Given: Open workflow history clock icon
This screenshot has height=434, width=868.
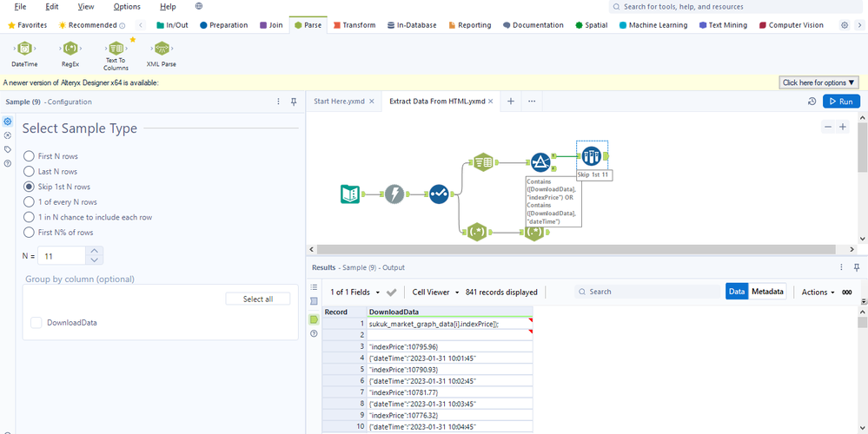Looking at the screenshot, I should 812,102.
